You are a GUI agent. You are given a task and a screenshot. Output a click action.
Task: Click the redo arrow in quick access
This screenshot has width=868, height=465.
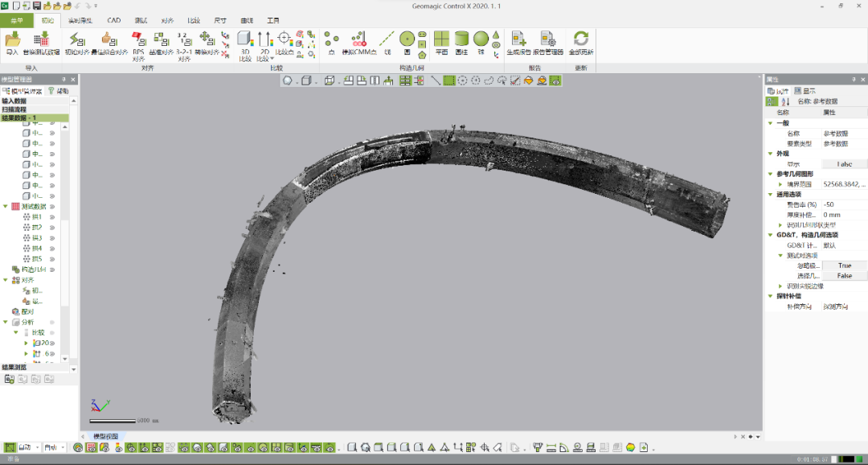[88, 6]
